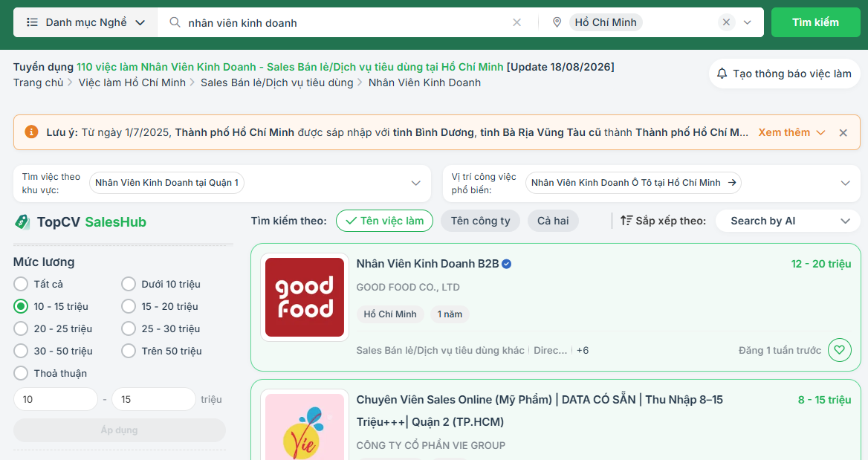Image resolution: width=868 pixels, height=460 pixels.
Task: Click the minimum salary field showing 10
Action: 55,399
